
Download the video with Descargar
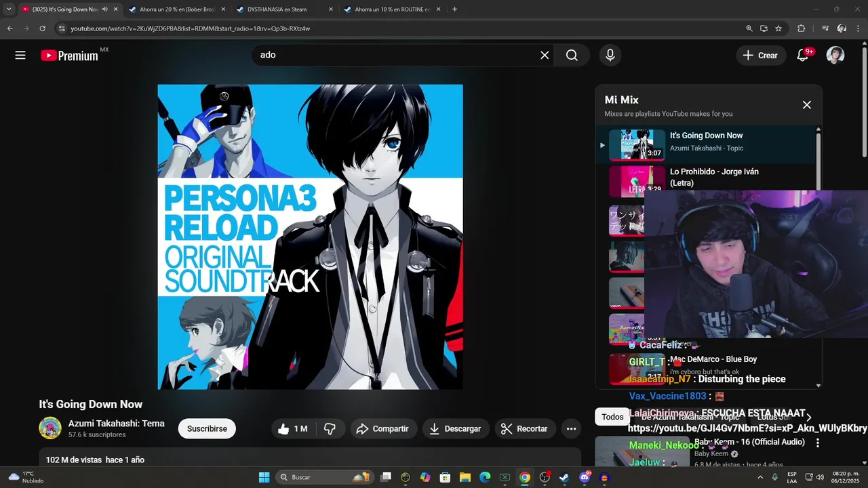tap(455, 428)
